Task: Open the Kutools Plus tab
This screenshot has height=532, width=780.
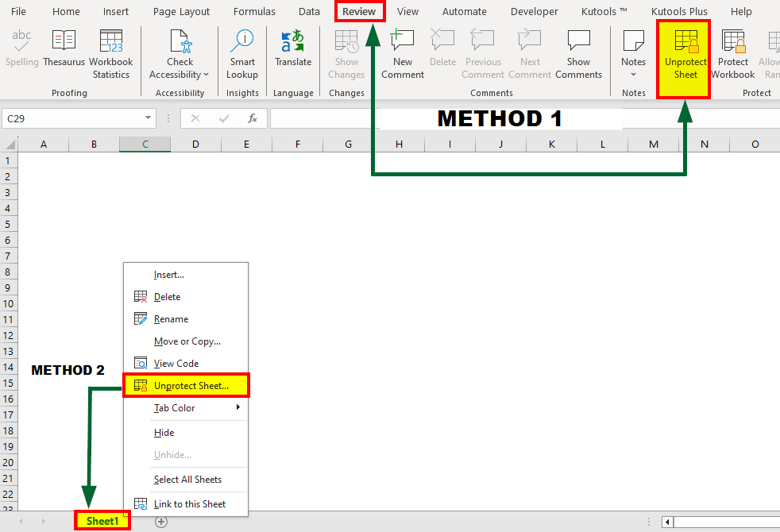Action: click(x=679, y=11)
